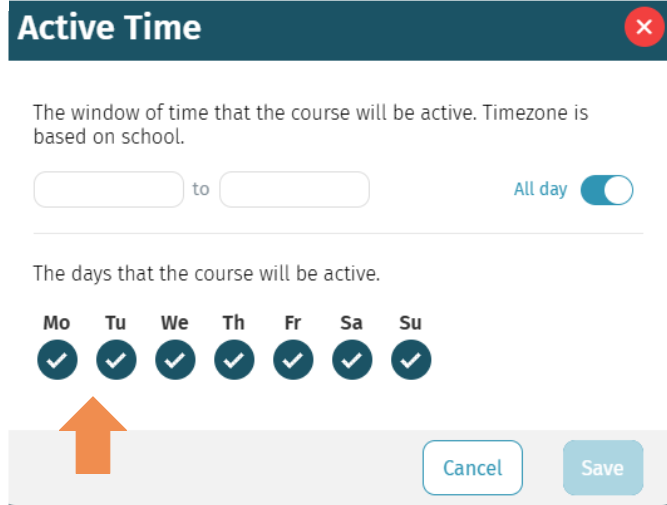Uncheck the Monday checkmark circle

point(57,360)
